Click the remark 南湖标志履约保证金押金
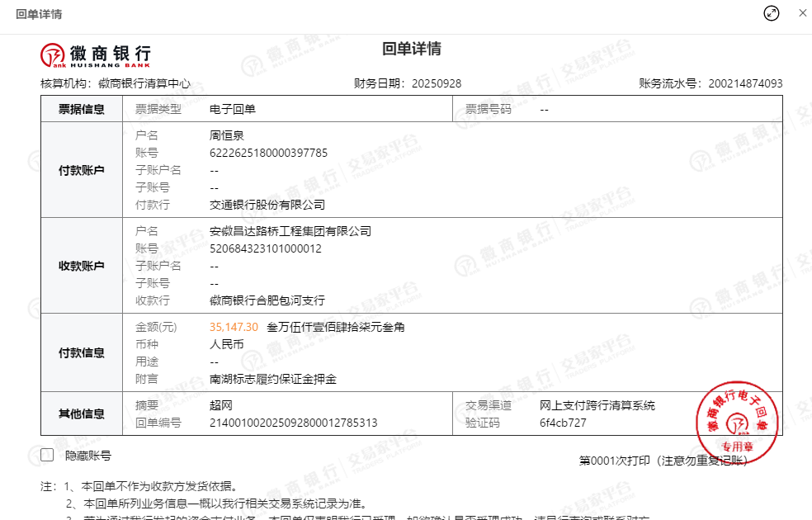Image resolution: width=812 pixels, height=520 pixels. 273,379
